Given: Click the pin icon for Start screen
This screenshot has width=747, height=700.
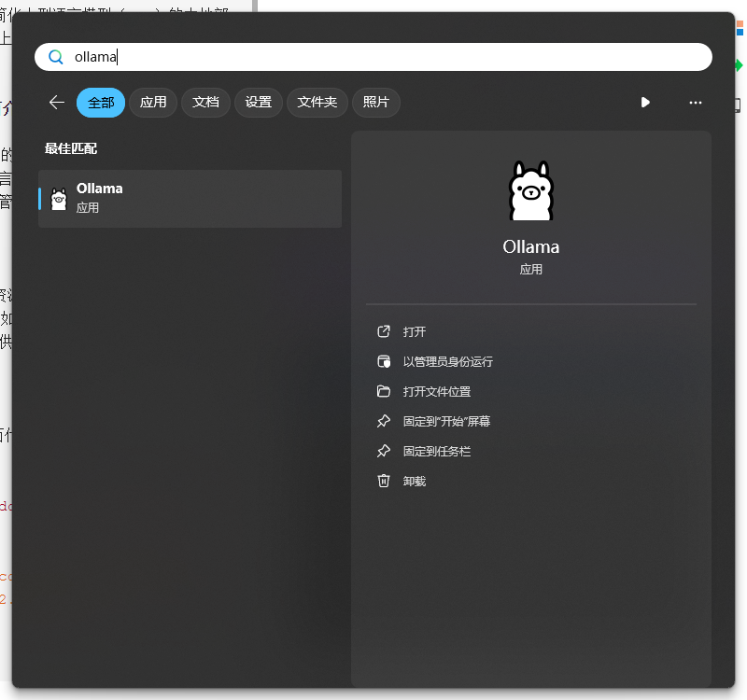Looking at the screenshot, I should [x=384, y=422].
